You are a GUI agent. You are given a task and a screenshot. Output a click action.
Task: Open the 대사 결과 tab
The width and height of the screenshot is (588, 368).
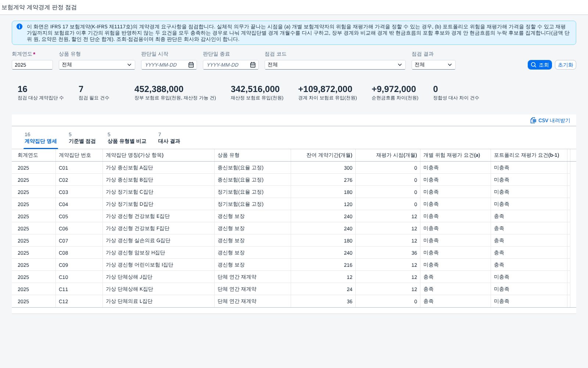(x=169, y=138)
